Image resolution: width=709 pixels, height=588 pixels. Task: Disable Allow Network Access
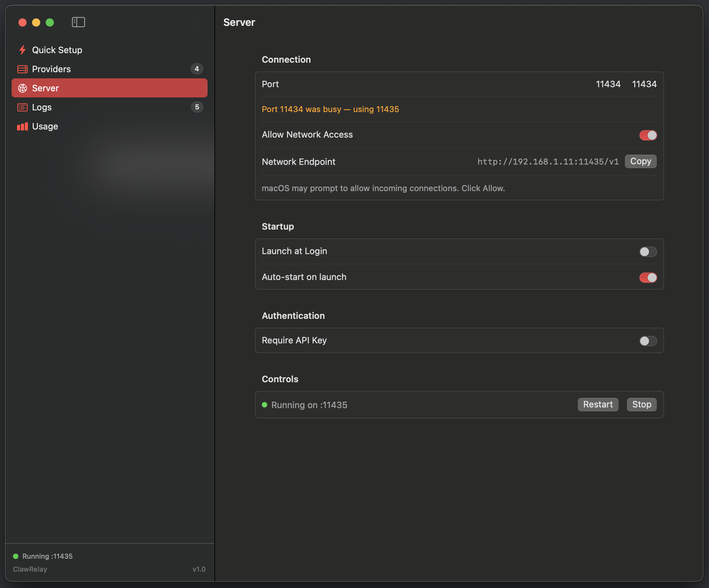[648, 135]
